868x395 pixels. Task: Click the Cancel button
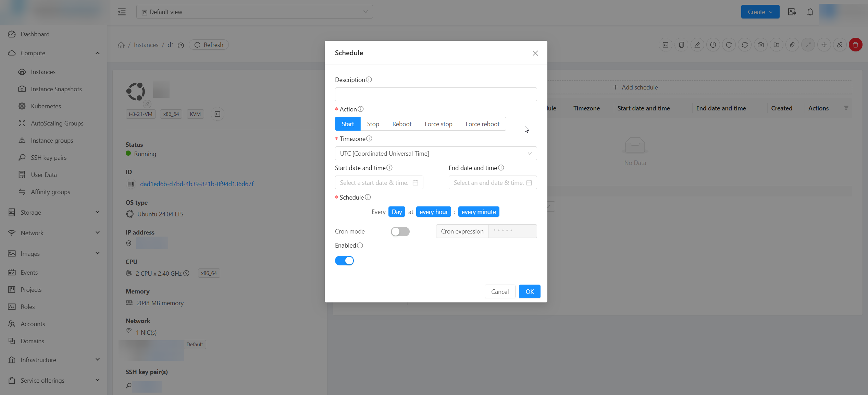[499, 291]
